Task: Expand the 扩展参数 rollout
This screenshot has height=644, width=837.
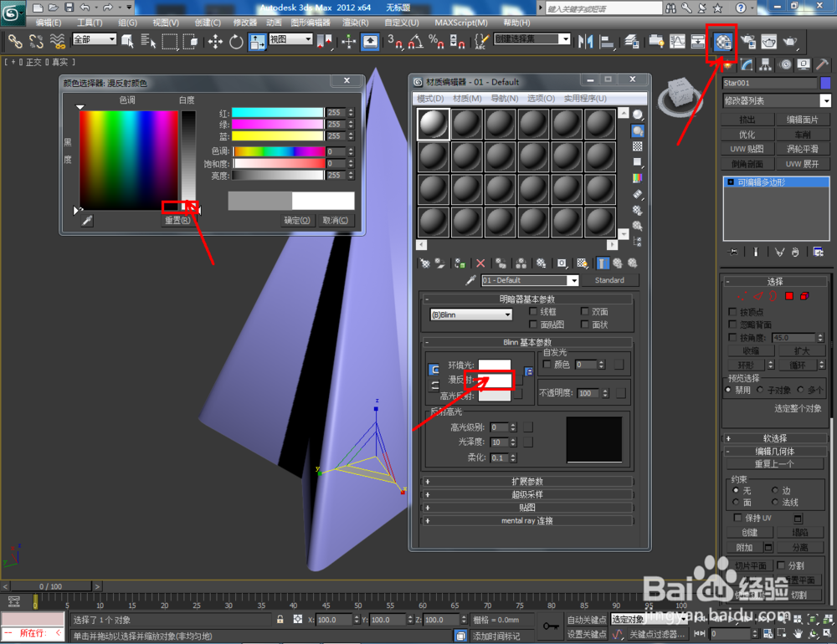Action: 526,481
